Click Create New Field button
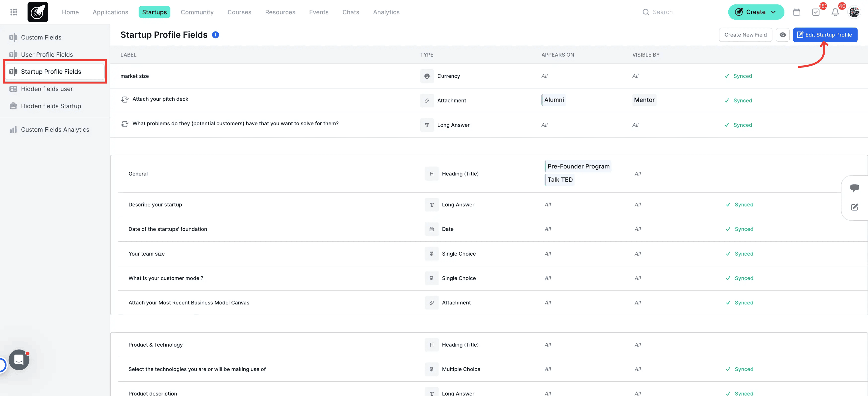The width and height of the screenshot is (868, 396). point(745,35)
